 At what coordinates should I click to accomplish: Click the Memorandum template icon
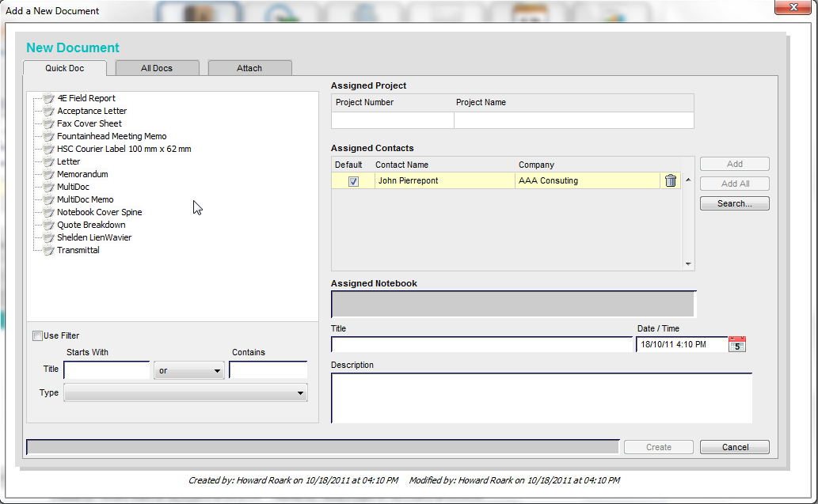click(x=48, y=174)
